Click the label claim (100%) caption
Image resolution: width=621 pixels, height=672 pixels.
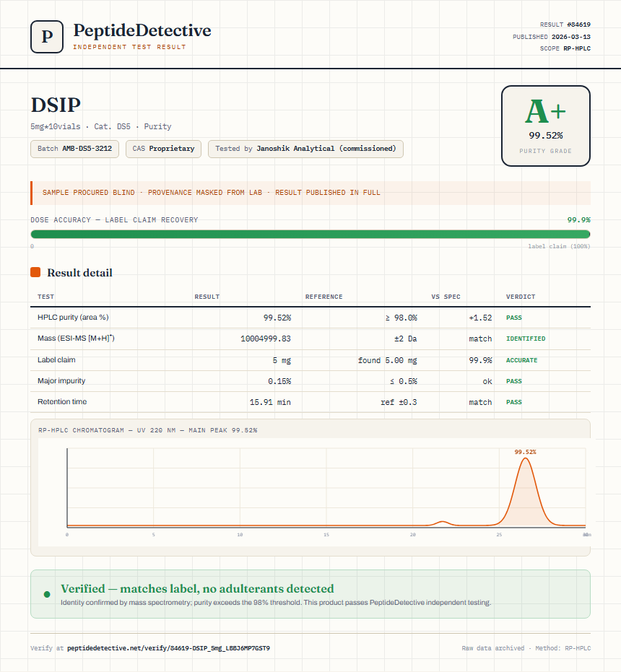pos(559,246)
